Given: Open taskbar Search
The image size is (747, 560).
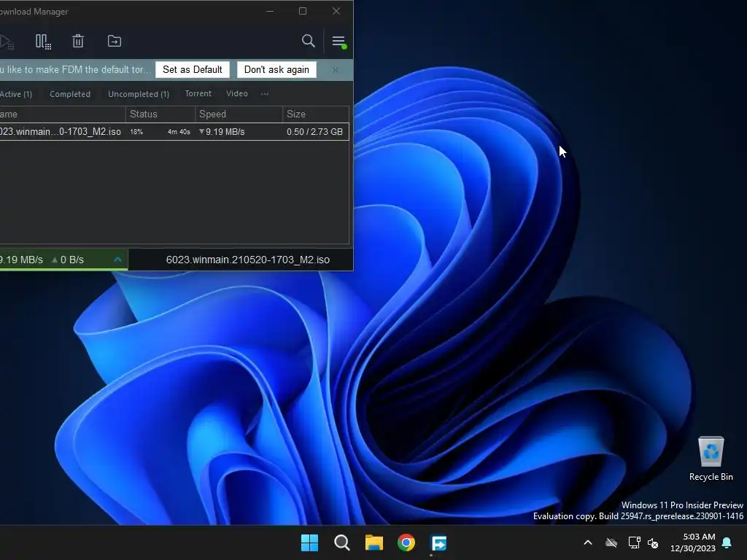Looking at the screenshot, I should (342, 542).
